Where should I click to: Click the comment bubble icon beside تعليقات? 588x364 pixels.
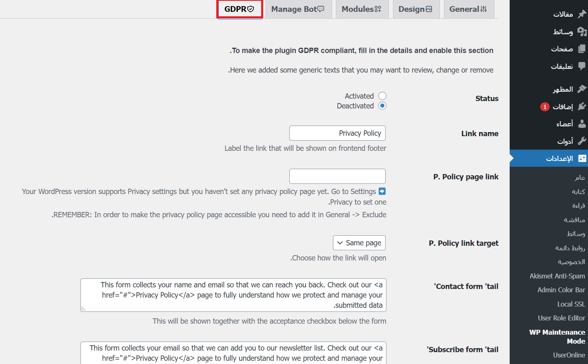pos(582,66)
